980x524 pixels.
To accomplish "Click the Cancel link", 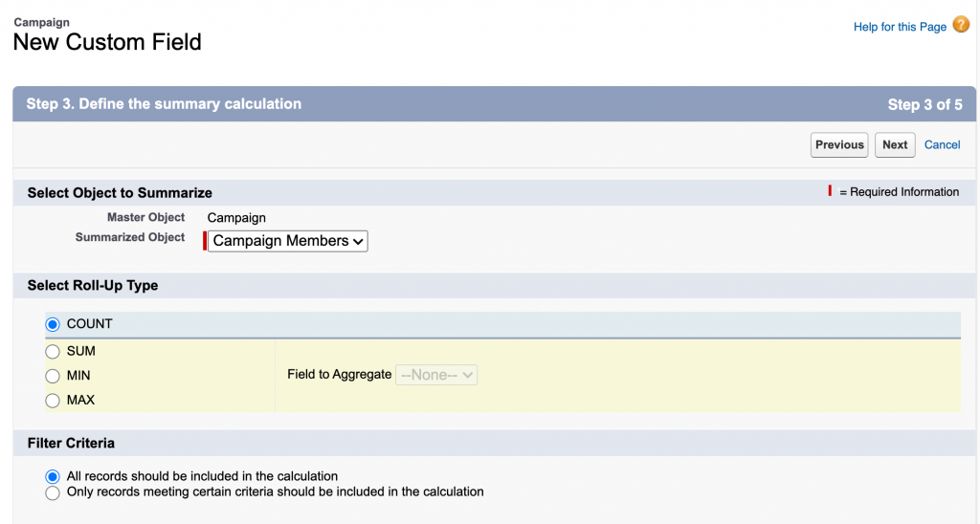I will click(x=942, y=144).
